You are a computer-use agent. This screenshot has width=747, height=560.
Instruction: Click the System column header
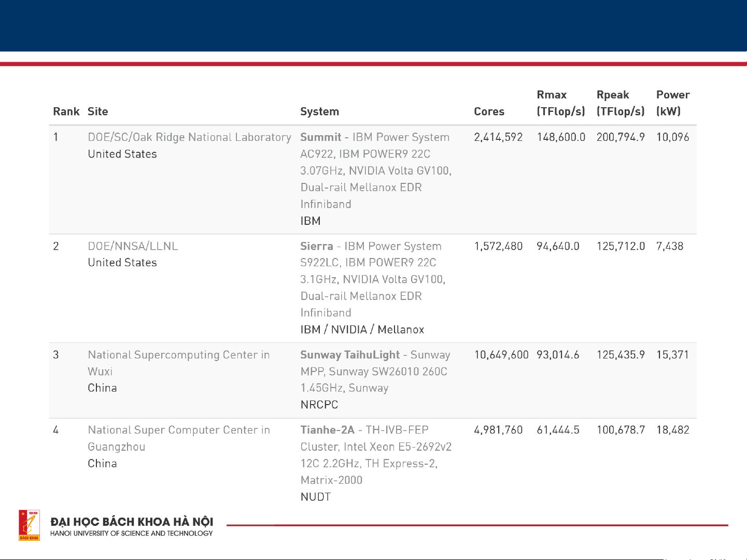pyautogui.click(x=319, y=111)
